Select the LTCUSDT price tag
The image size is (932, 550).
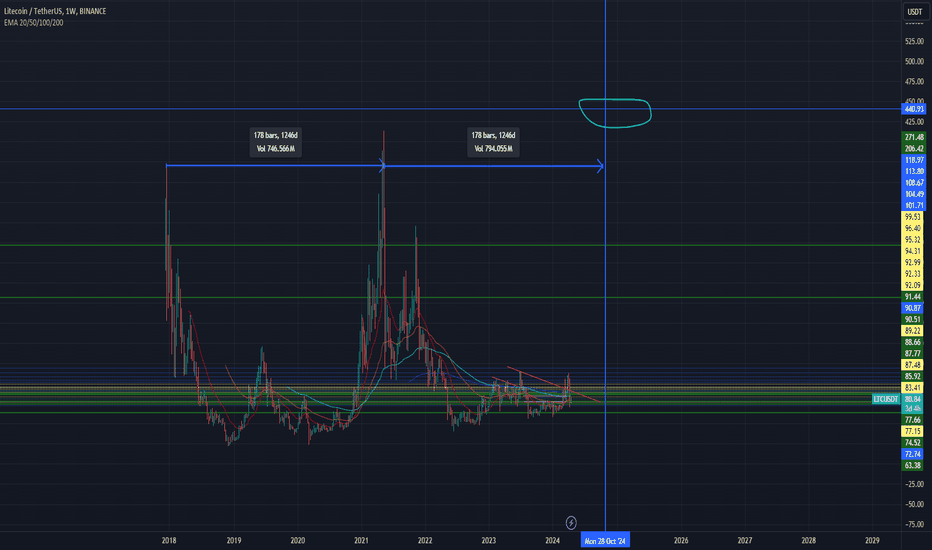click(x=885, y=399)
